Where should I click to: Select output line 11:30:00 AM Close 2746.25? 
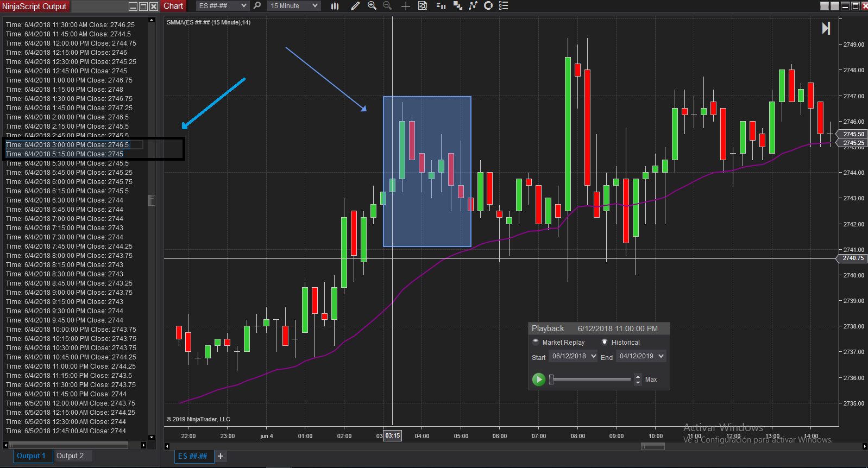click(70, 25)
